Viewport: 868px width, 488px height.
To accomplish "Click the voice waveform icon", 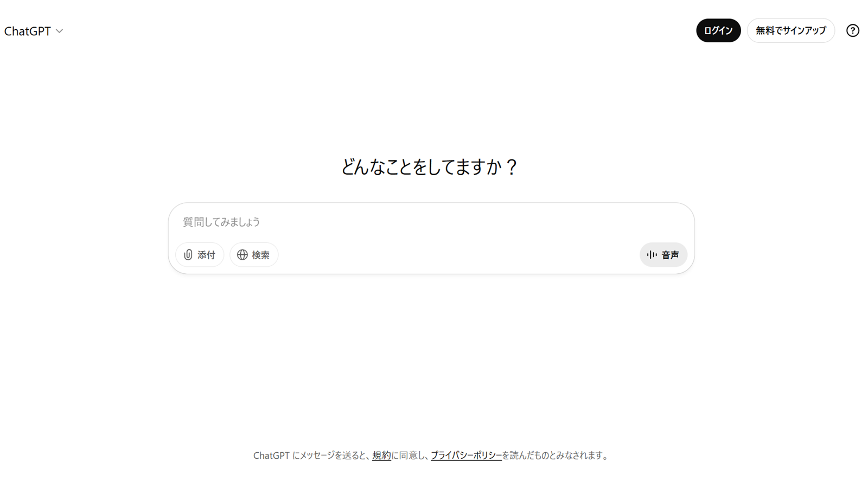I will 652,255.
